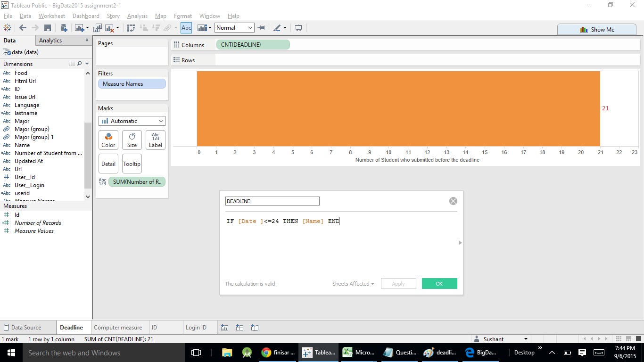The image size is (644, 362).
Task: Click the Fix Axes pin icon
Action: [261, 28]
